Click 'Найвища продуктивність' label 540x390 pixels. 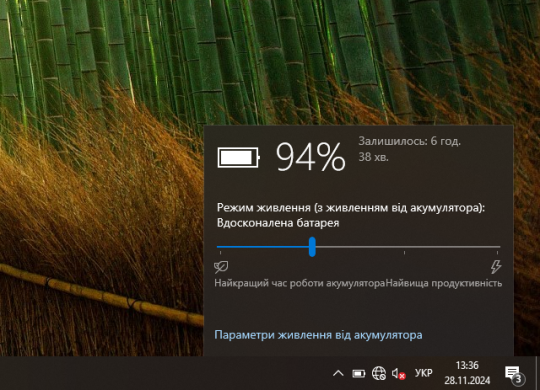click(444, 283)
